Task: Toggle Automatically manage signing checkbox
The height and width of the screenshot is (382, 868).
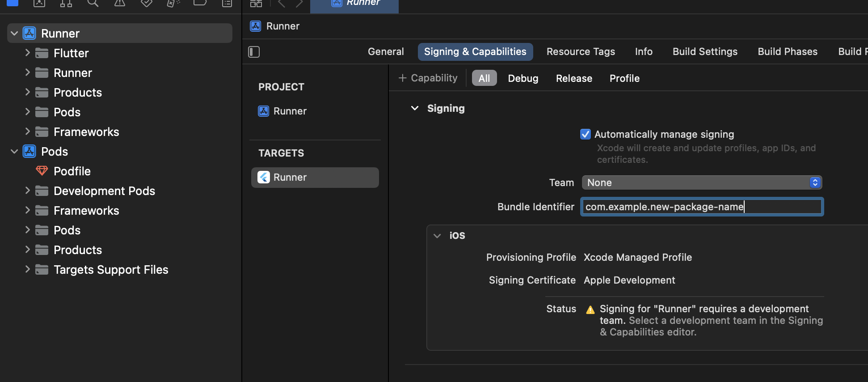Action: coord(586,134)
